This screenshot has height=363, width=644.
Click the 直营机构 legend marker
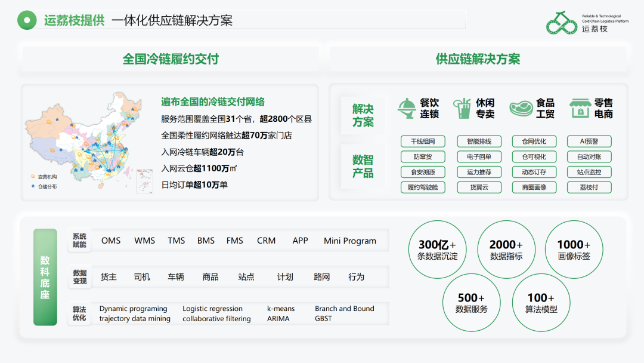pos(33,176)
